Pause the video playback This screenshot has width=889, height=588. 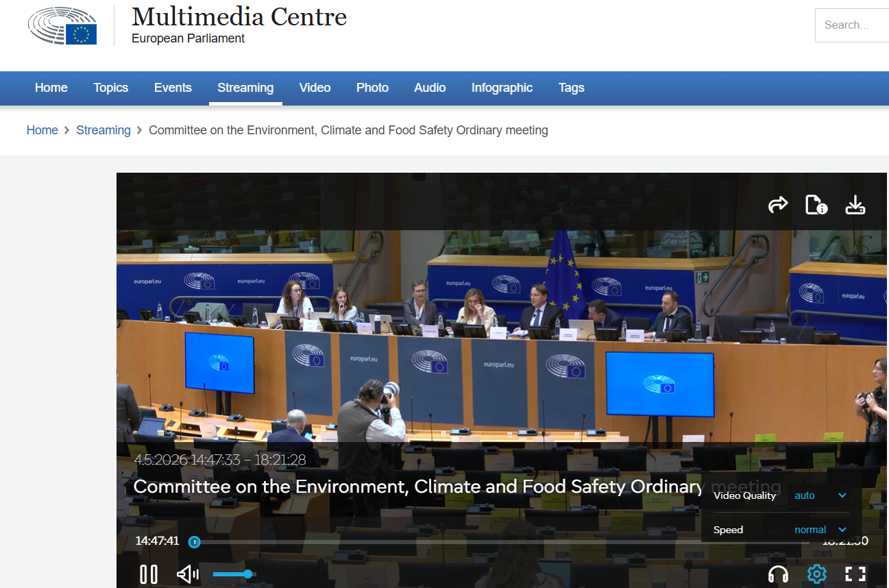[149, 574]
